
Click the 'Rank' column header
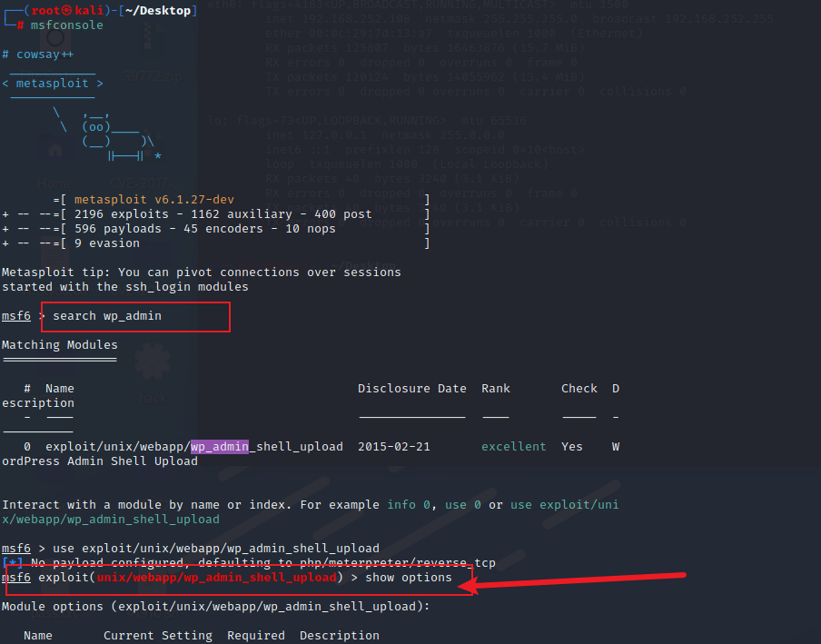click(496, 389)
